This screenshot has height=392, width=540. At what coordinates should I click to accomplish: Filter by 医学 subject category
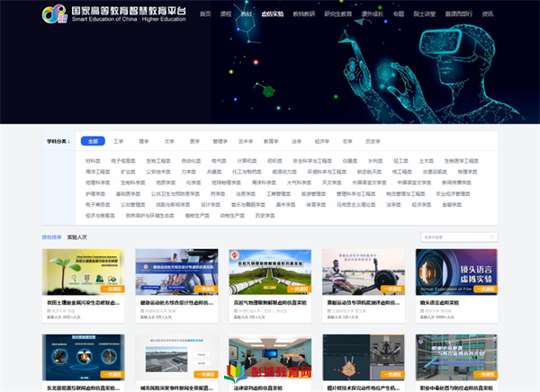click(194, 141)
